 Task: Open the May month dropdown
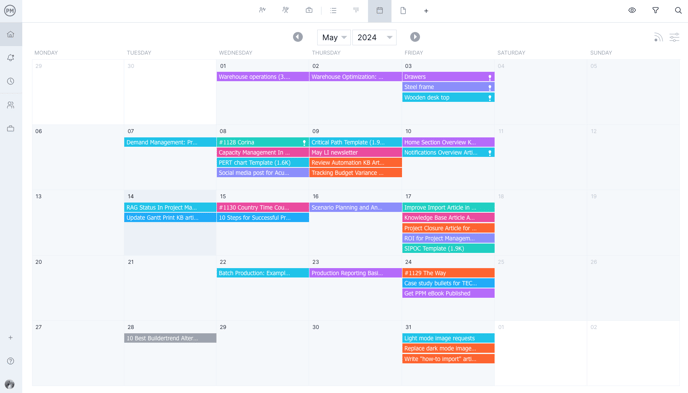334,38
